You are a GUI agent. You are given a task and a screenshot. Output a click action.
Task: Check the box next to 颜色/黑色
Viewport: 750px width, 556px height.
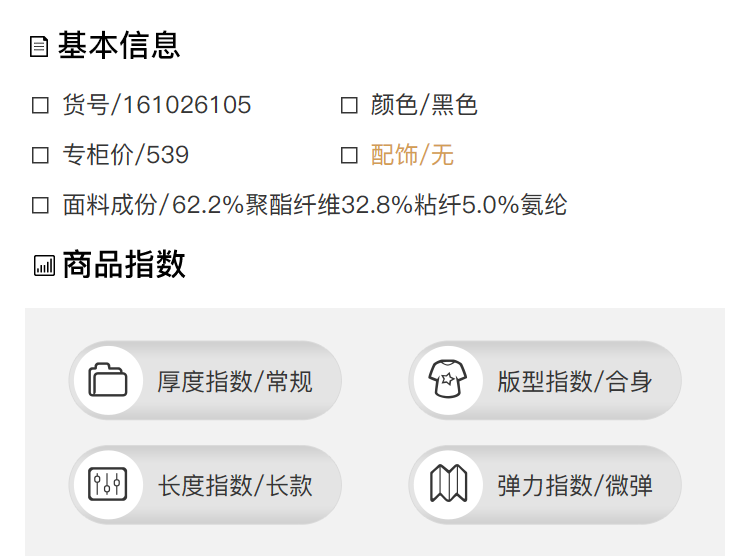pyautogui.click(x=349, y=105)
